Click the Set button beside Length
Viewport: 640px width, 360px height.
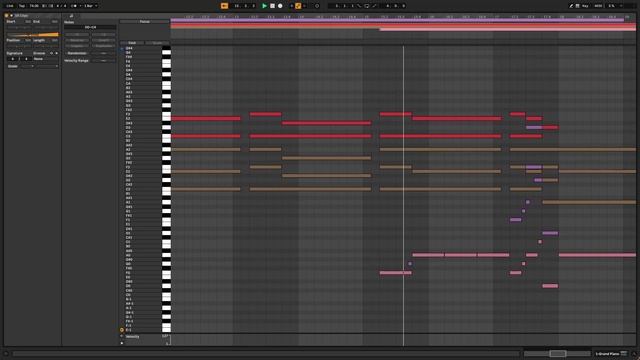pos(55,40)
